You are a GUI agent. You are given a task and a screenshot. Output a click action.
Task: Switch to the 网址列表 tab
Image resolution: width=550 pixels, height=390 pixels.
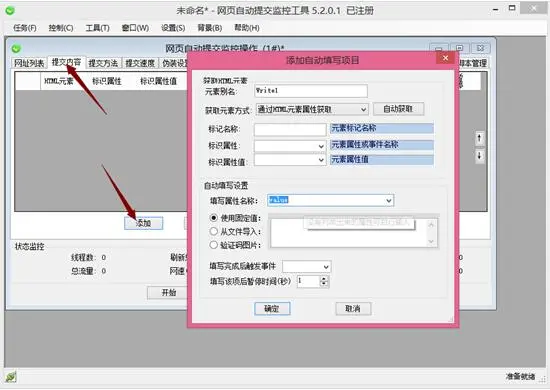[x=29, y=63]
